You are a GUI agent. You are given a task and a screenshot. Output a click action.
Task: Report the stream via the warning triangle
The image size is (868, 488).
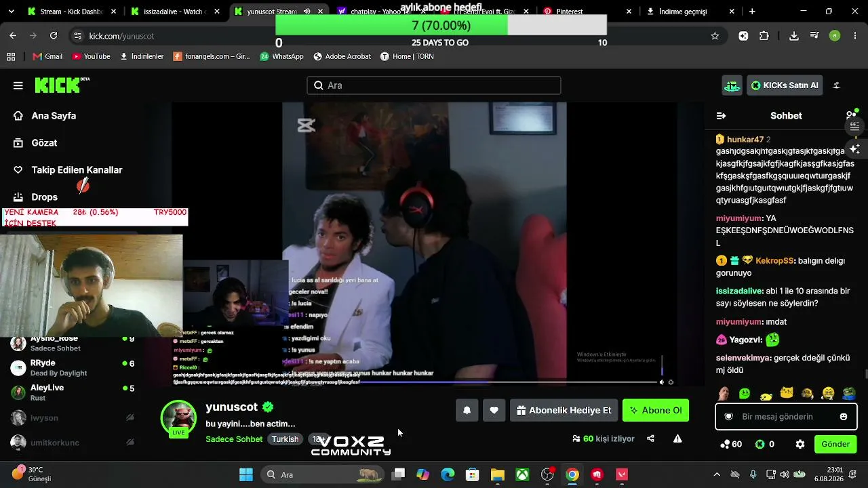677,439
